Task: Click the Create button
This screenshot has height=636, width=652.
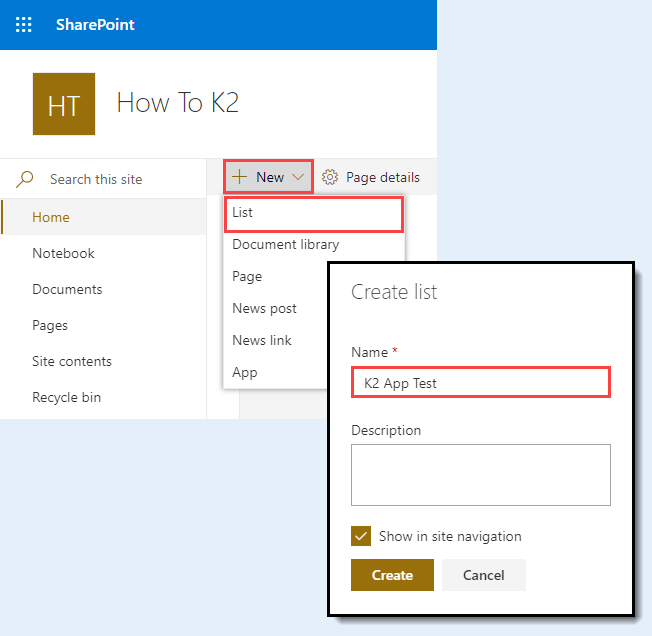Action: click(x=392, y=575)
